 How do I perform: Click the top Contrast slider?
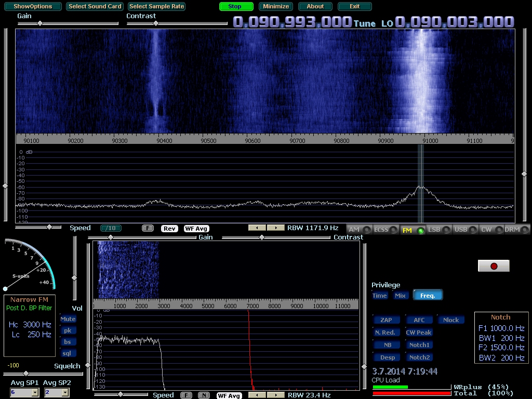tap(177, 23)
